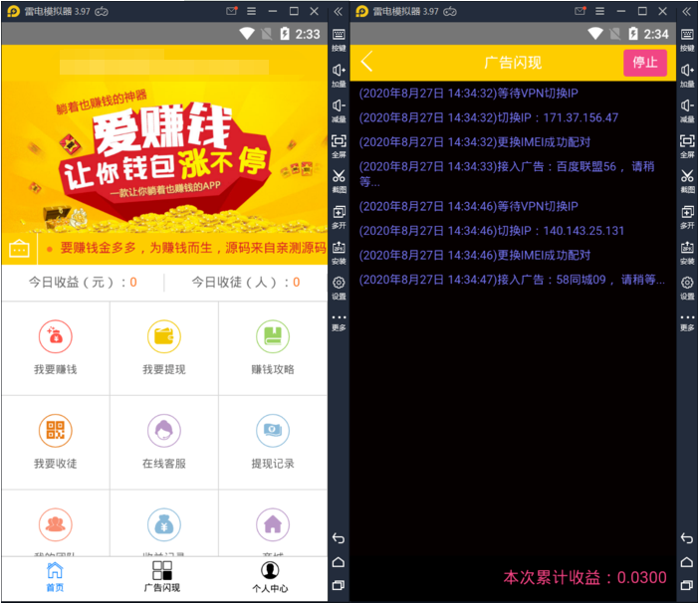The width and height of the screenshot is (700, 603).
Task: Click the 今日收益（元） earnings value
Action: tap(133, 283)
